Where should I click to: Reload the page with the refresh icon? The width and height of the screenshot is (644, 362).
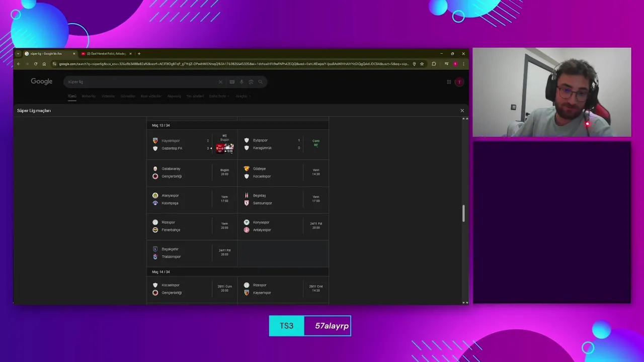point(36,64)
